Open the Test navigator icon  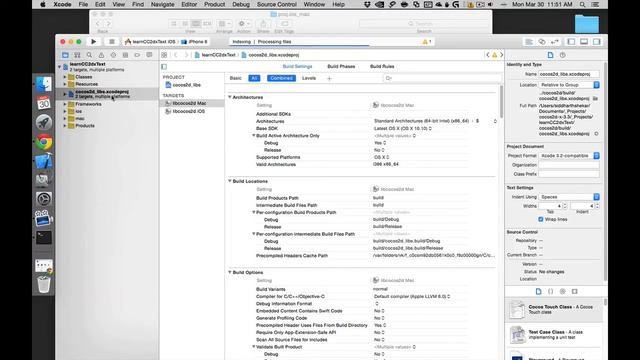tap(113, 55)
